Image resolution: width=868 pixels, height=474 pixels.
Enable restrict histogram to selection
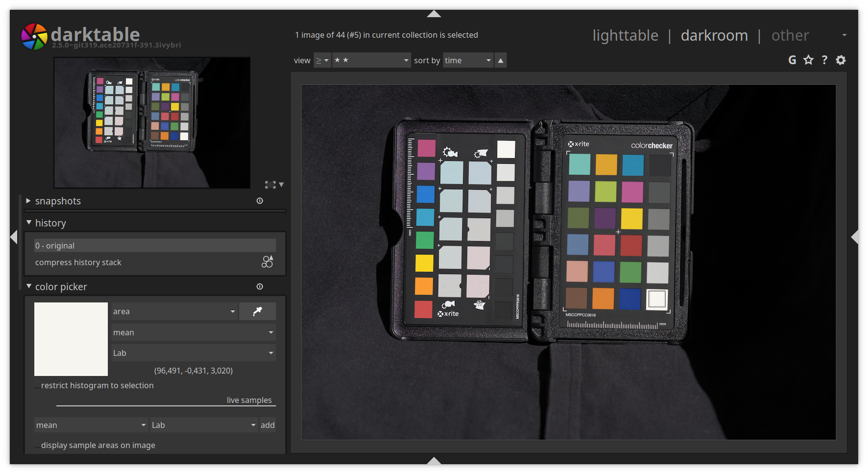tap(38, 385)
